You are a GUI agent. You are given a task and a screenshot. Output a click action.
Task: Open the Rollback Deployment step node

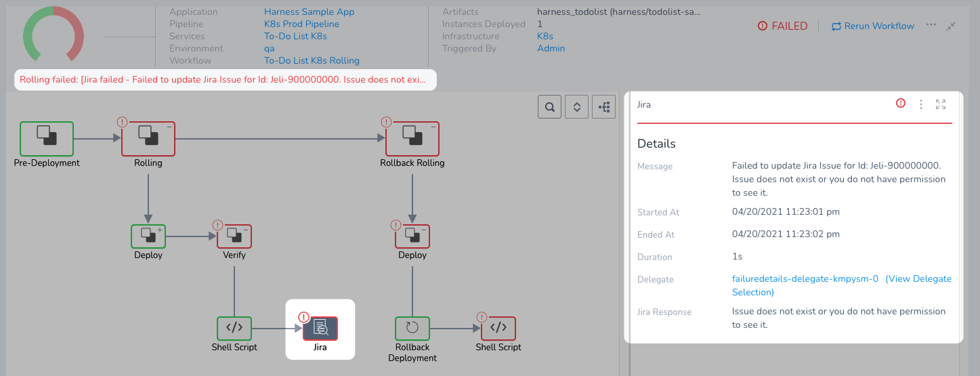[412, 328]
